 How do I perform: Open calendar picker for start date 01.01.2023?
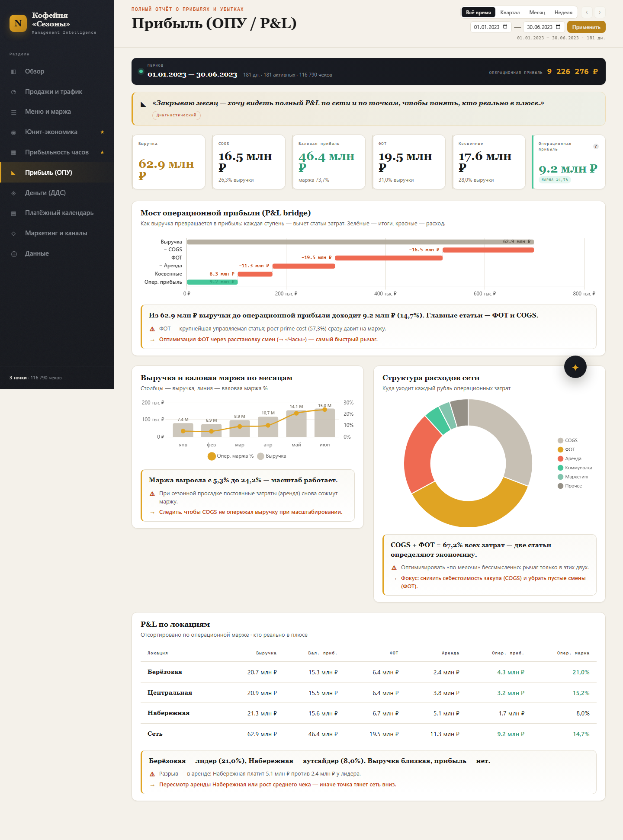pyautogui.click(x=505, y=27)
